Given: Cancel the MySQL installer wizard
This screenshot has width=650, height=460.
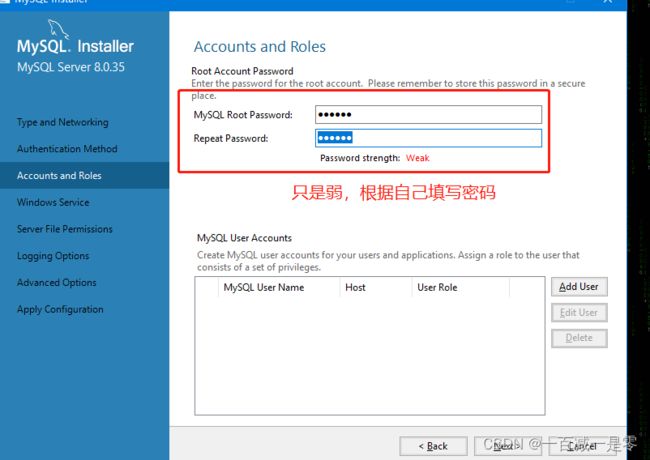Looking at the screenshot, I should coord(582,446).
